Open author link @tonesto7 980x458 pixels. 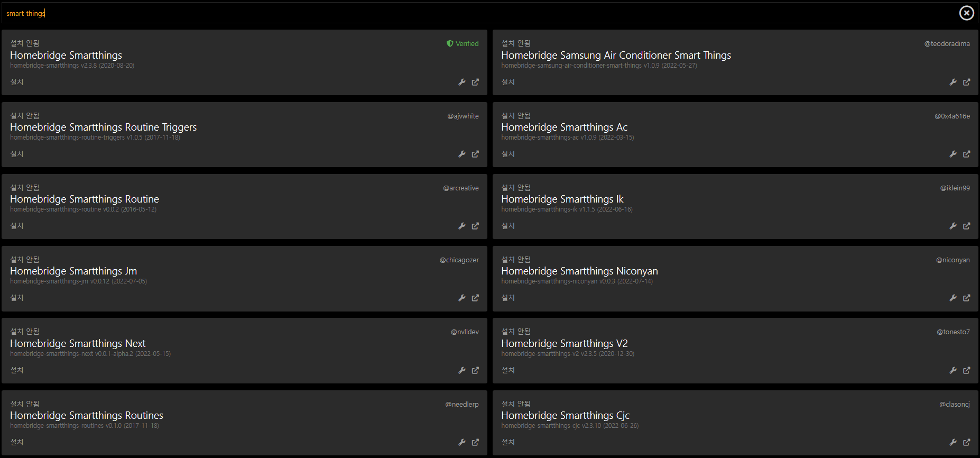coord(953,332)
